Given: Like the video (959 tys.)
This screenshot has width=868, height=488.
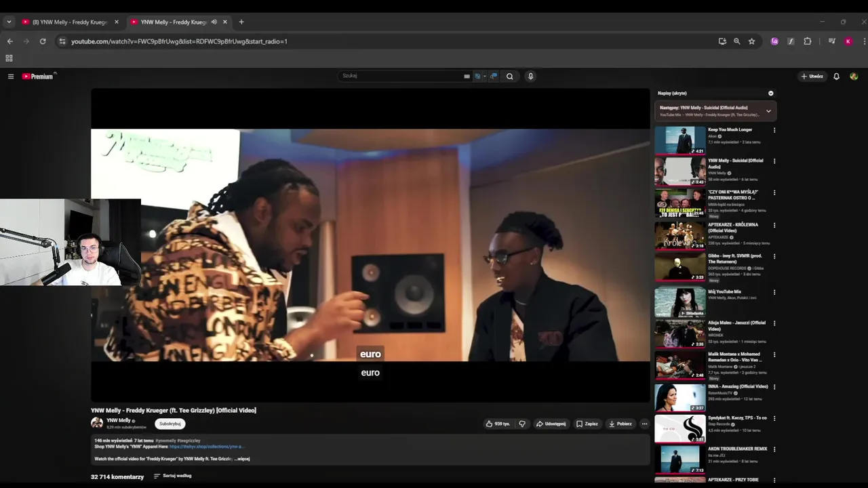Looking at the screenshot, I should [498, 424].
